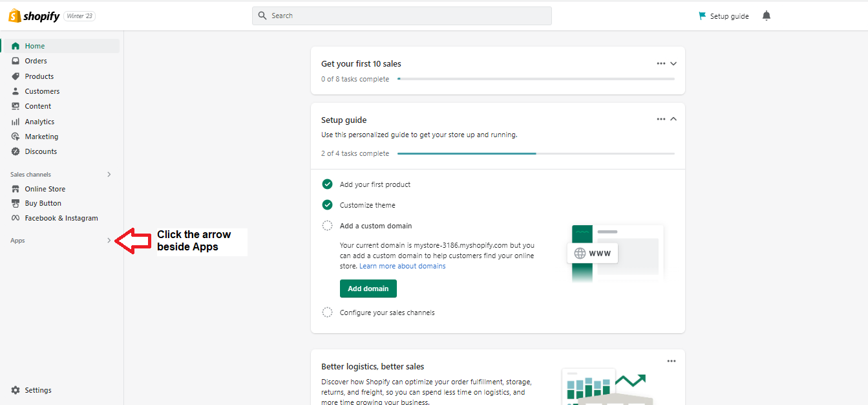Click the Online Store storefront icon

[x=16, y=189]
